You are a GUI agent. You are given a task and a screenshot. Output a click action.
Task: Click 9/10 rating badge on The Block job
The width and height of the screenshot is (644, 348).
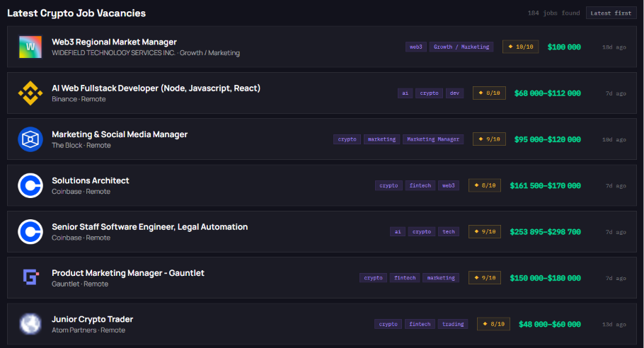click(x=489, y=139)
